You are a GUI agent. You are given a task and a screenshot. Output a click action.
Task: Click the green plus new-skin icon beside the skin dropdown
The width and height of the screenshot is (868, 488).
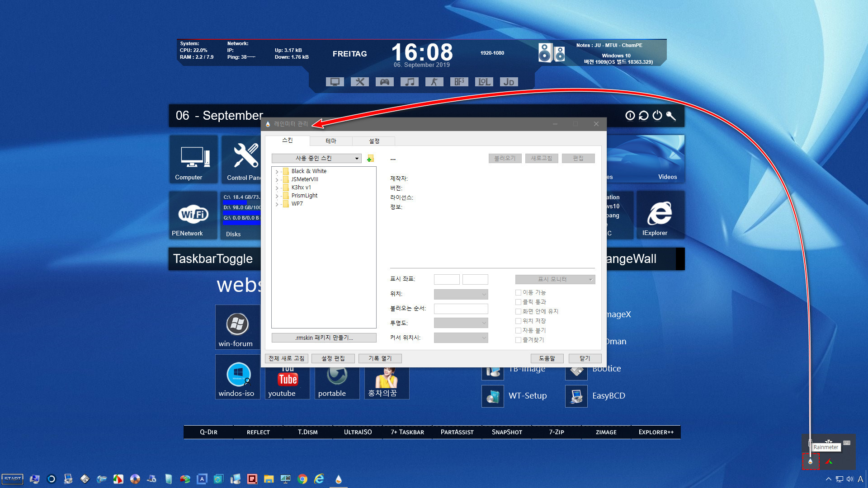(x=370, y=159)
